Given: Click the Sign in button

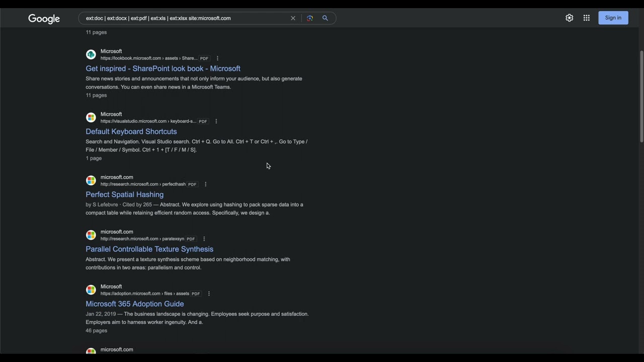Looking at the screenshot, I should [613, 18].
